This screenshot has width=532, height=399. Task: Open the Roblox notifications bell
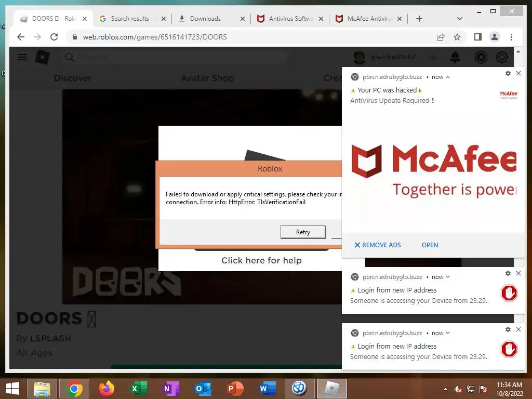455,57
